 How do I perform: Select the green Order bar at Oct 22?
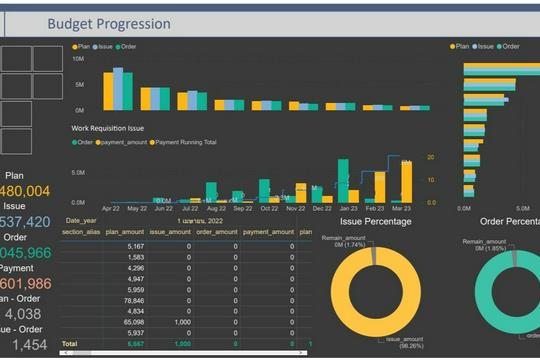click(x=264, y=191)
